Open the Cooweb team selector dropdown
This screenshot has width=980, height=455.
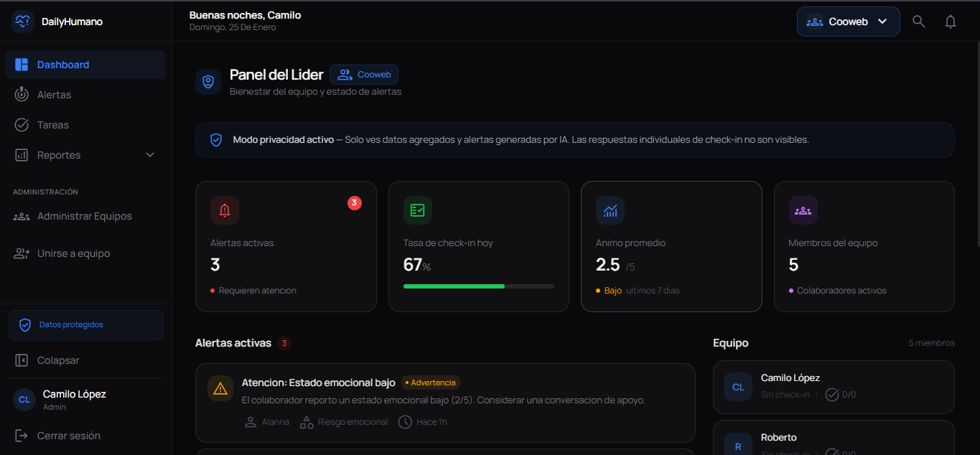click(x=848, y=21)
